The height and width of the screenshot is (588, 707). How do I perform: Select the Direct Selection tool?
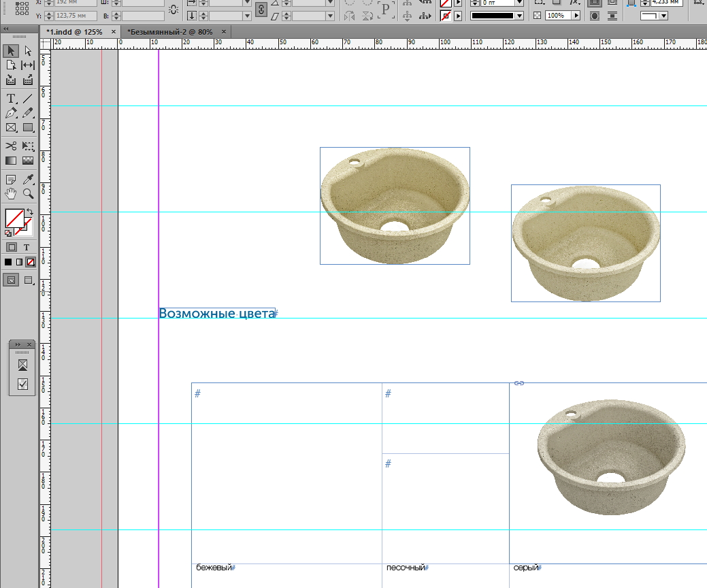point(28,51)
